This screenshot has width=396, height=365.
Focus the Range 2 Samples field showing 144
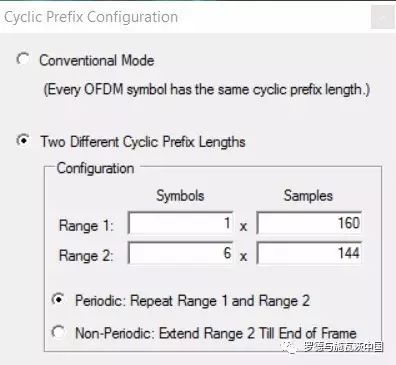point(309,253)
